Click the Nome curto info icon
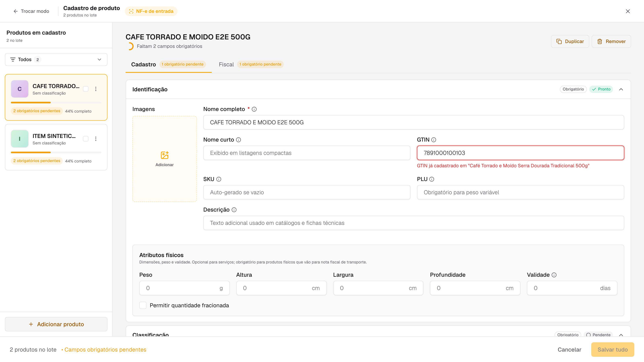644x362 pixels. (238, 140)
